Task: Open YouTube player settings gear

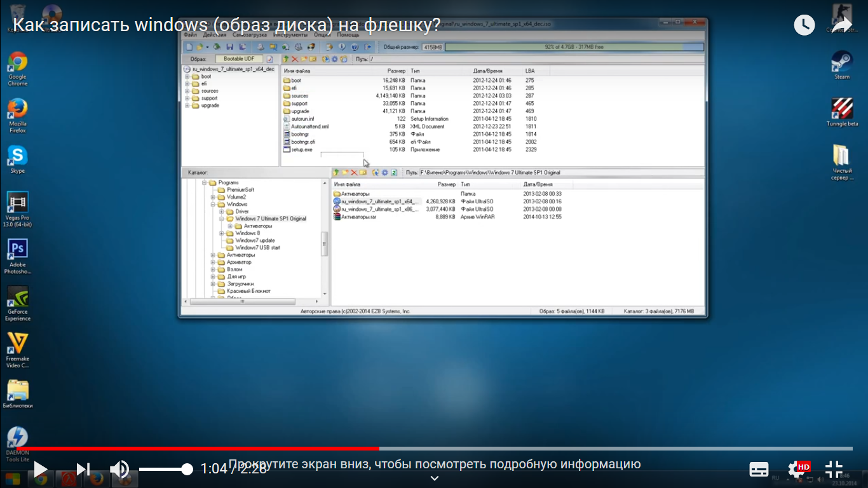Action: click(x=796, y=470)
